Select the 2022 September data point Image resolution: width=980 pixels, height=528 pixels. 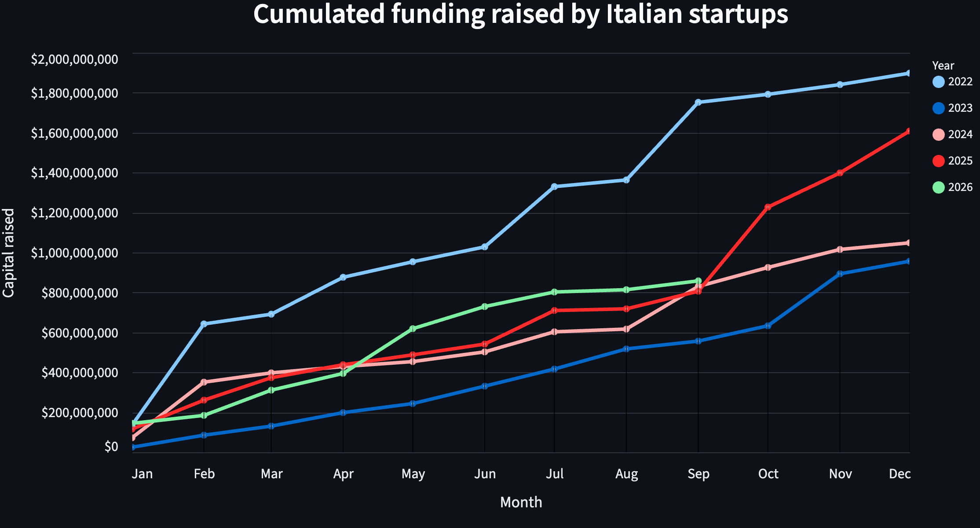pyautogui.click(x=698, y=102)
